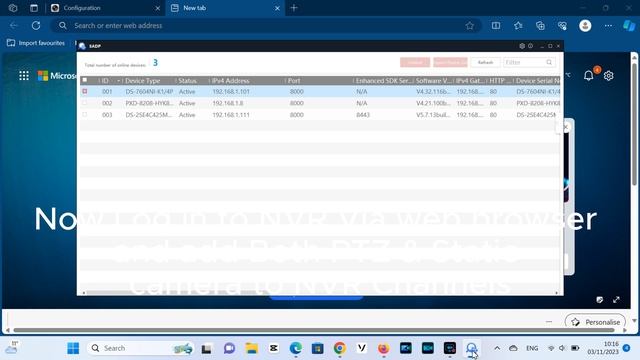
Task: Open clock showing 10:16 in taskbar
Action: pyautogui.click(x=603, y=348)
